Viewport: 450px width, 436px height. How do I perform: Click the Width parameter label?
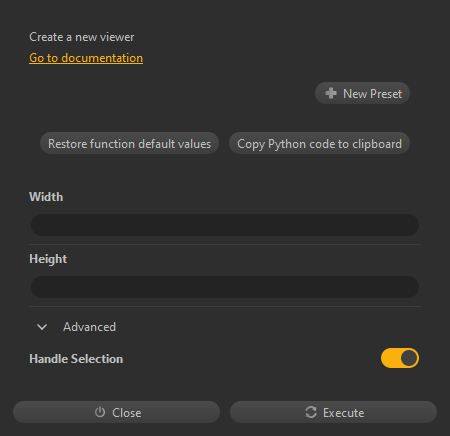click(x=46, y=197)
